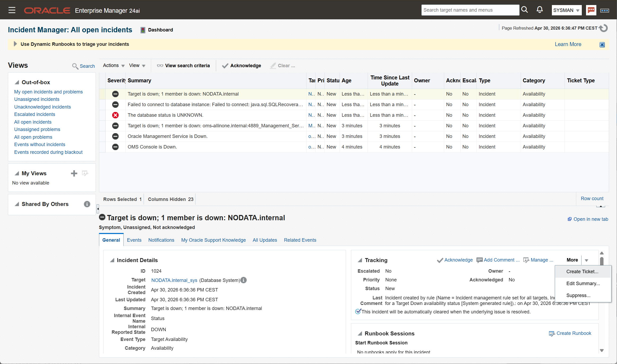Image resolution: width=617 pixels, height=364 pixels.
Task: Switch to the Events tab
Action: coord(134,240)
